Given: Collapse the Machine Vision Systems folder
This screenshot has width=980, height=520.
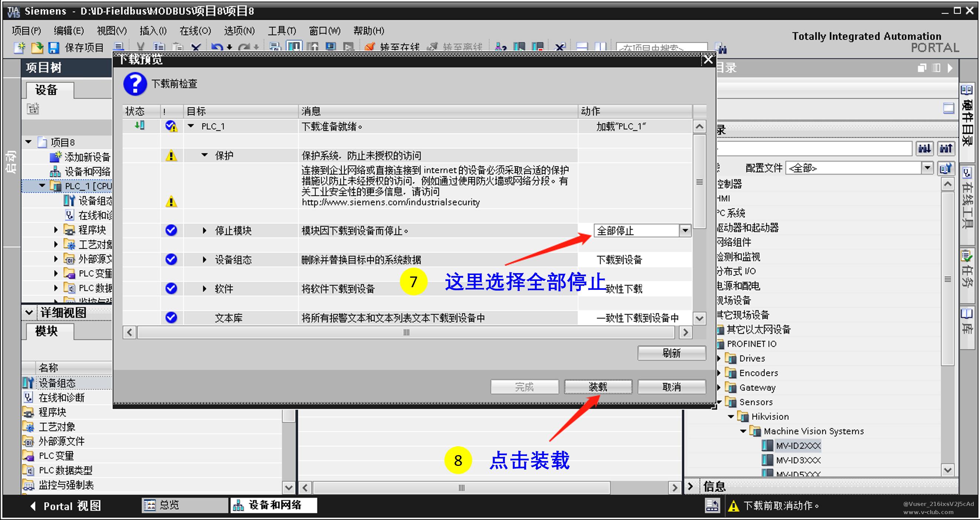Looking at the screenshot, I should 743,431.
